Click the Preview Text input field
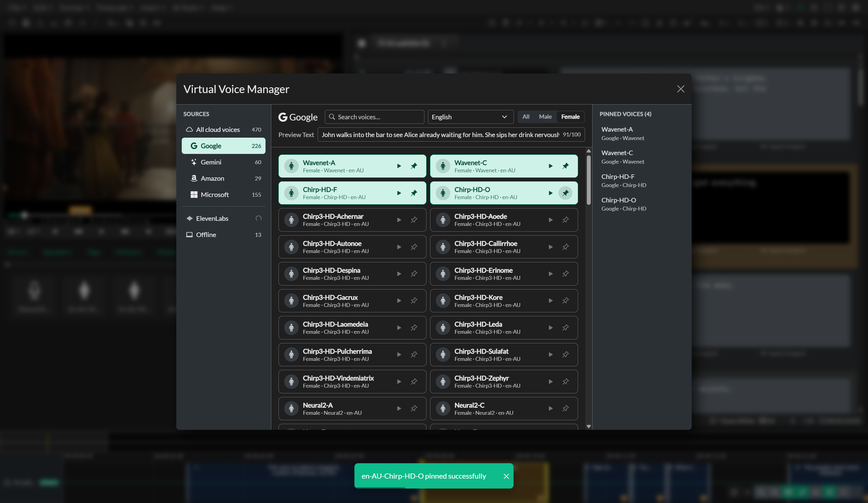The width and height of the screenshot is (868, 503). [x=451, y=135]
